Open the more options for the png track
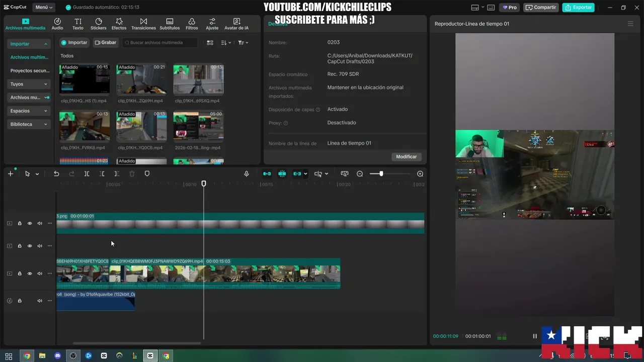This screenshot has height=362, width=644. [x=49, y=223]
